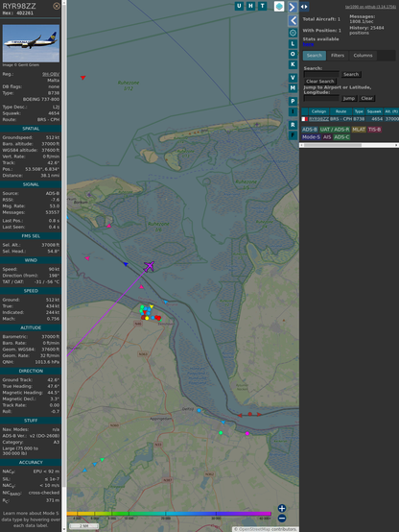The height and width of the screenshot is (532, 399).
Task: Click the info panel vertical scrollbar
Action: coord(64,265)
